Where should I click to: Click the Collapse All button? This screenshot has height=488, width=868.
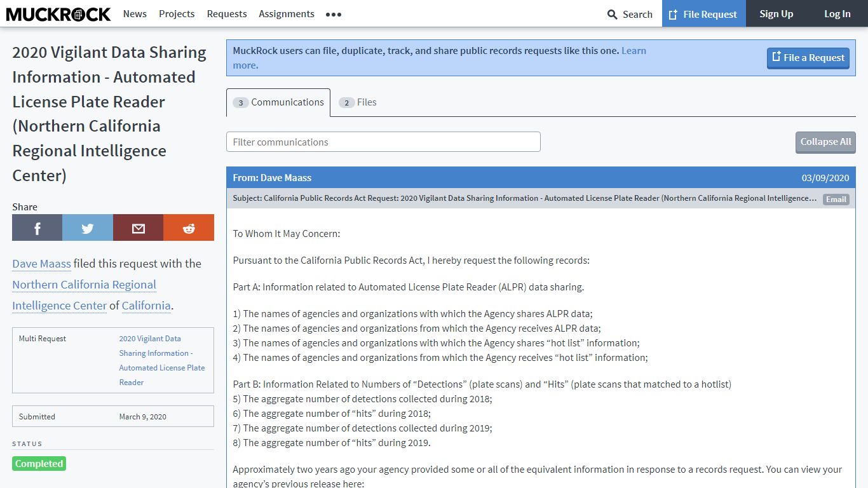point(825,142)
